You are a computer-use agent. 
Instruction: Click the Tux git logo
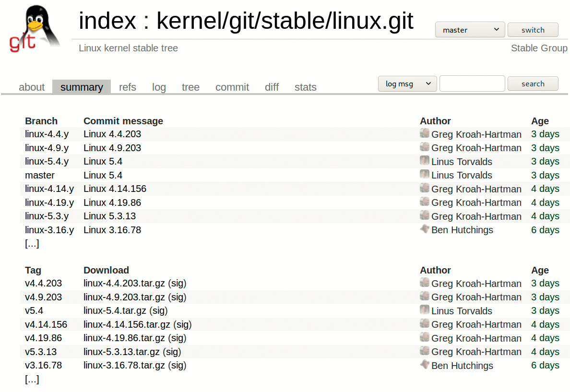[x=35, y=29]
